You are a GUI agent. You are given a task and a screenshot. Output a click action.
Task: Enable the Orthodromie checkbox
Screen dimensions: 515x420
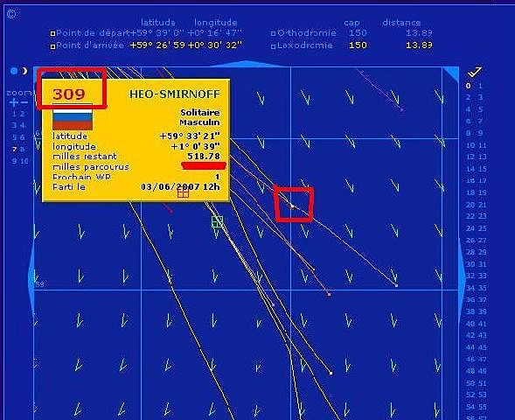click(x=273, y=33)
